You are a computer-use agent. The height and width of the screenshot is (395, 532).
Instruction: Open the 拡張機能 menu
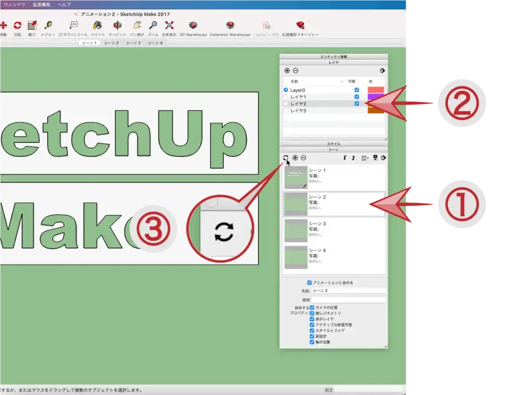tap(43, 4)
